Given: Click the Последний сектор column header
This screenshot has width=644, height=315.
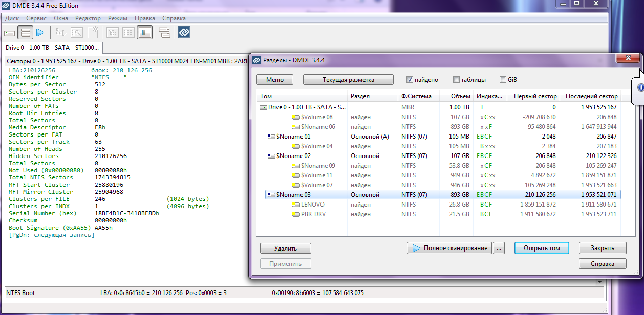Looking at the screenshot, I should (590, 96).
